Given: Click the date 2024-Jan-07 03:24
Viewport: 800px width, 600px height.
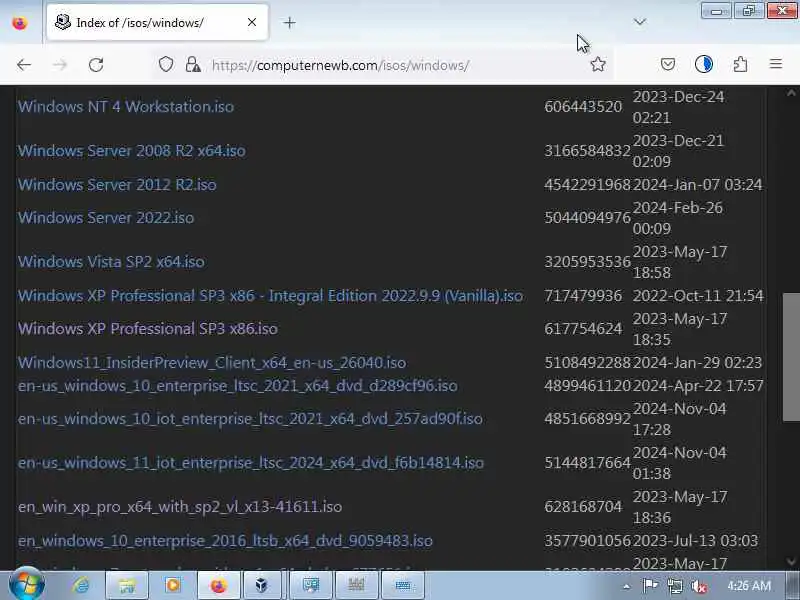Looking at the screenshot, I should click(x=697, y=184).
